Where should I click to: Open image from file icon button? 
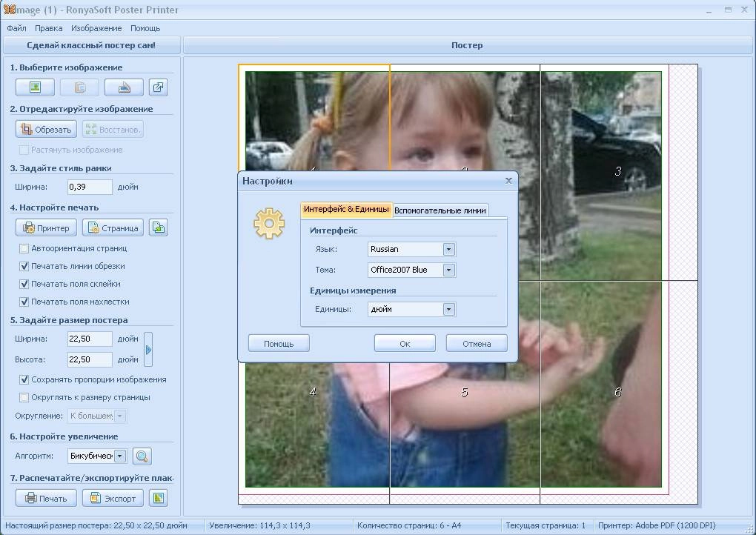[35, 87]
